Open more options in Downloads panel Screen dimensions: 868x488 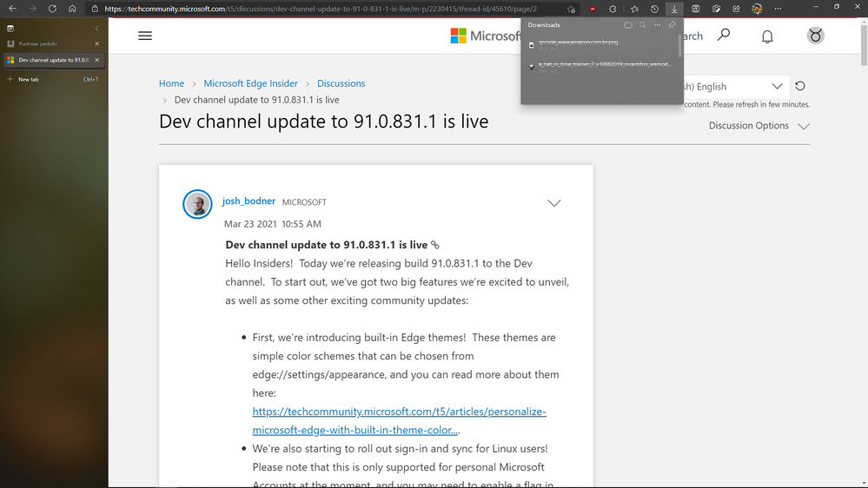657,25
